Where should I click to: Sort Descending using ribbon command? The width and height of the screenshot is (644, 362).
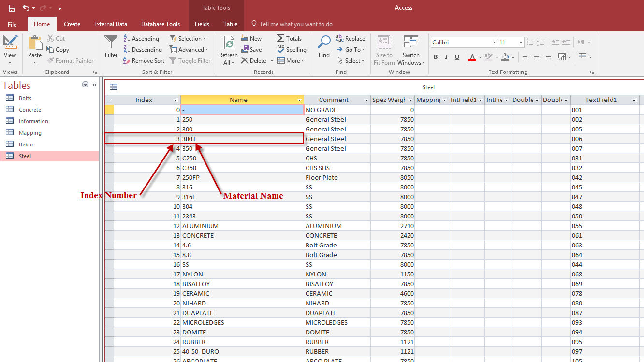pyautogui.click(x=143, y=49)
